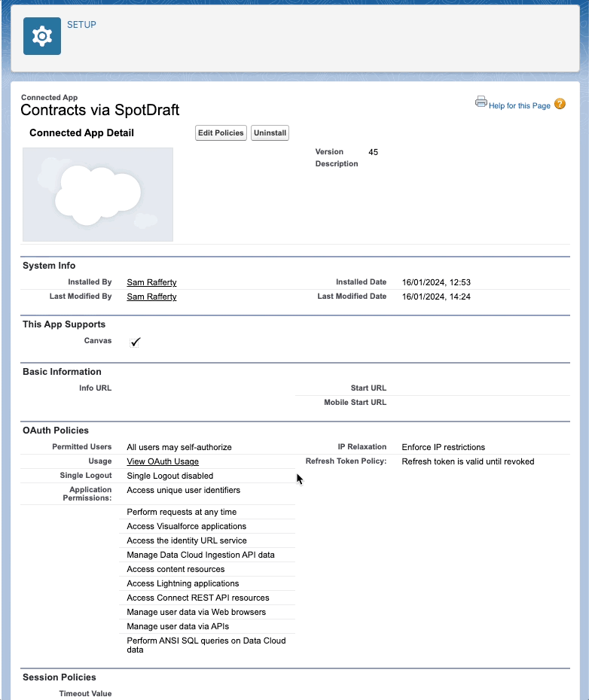Click the Last Modified Date value 16/01/2024, 14:24
This screenshot has width=589, height=700.
click(436, 297)
